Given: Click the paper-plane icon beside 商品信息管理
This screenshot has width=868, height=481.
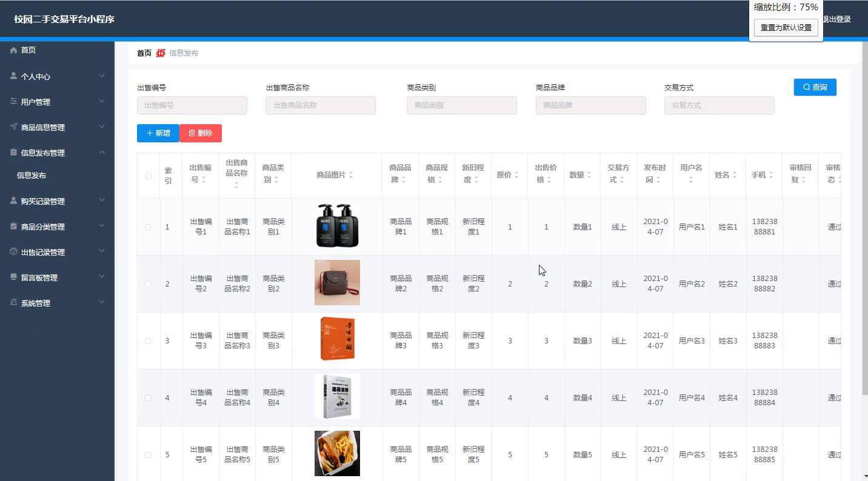Looking at the screenshot, I should click(x=13, y=127).
